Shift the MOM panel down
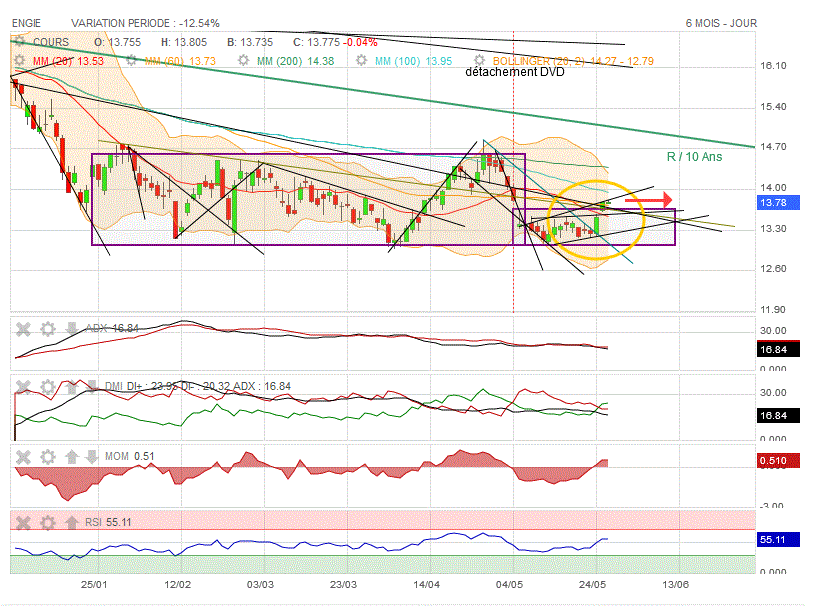The width and height of the screenshot is (813, 606). coord(93,456)
